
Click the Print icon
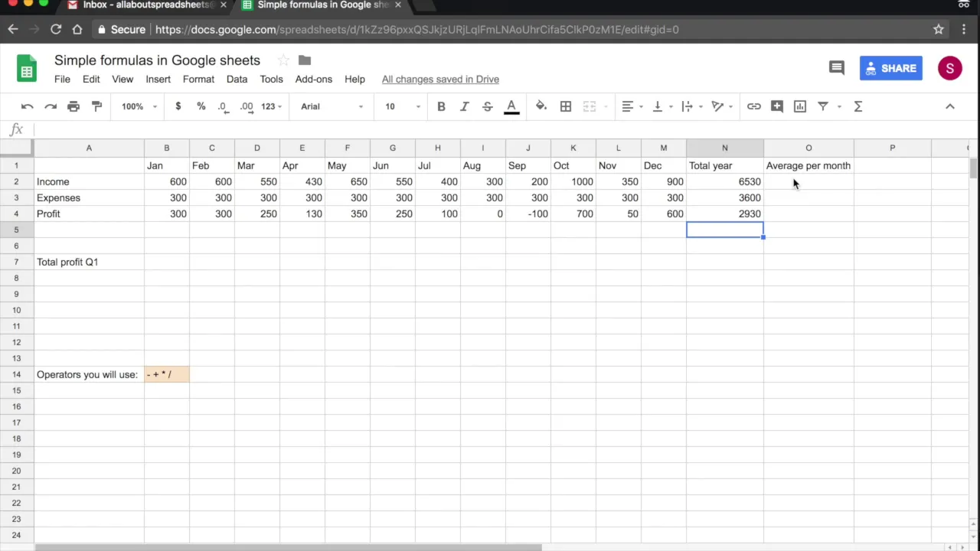(73, 106)
